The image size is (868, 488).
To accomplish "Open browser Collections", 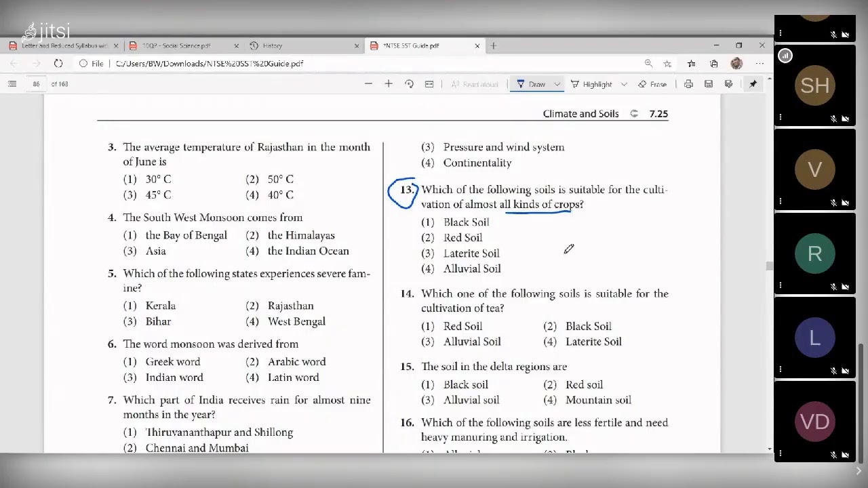I will coord(714,64).
